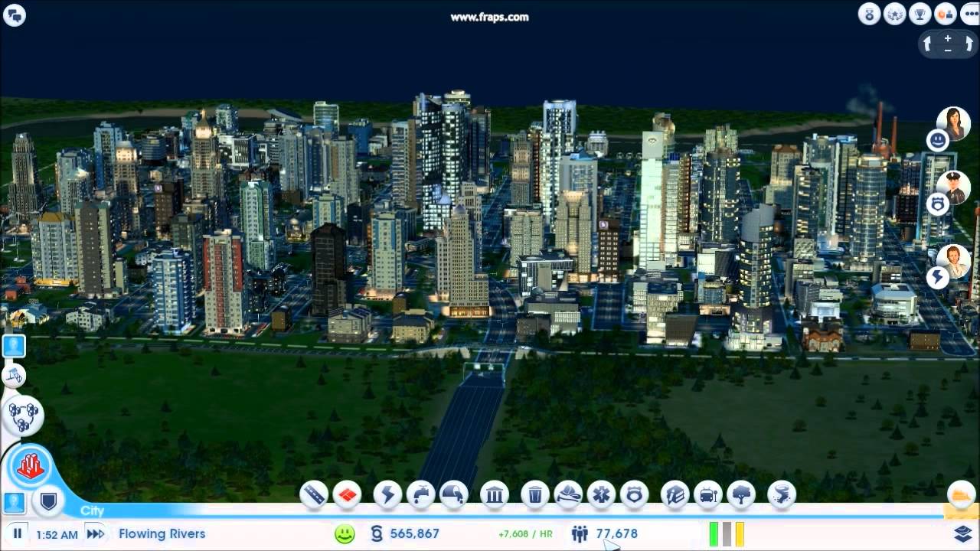The height and width of the screenshot is (551, 980).
Task: Open the Parks tree menu
Action: point(741,495)
